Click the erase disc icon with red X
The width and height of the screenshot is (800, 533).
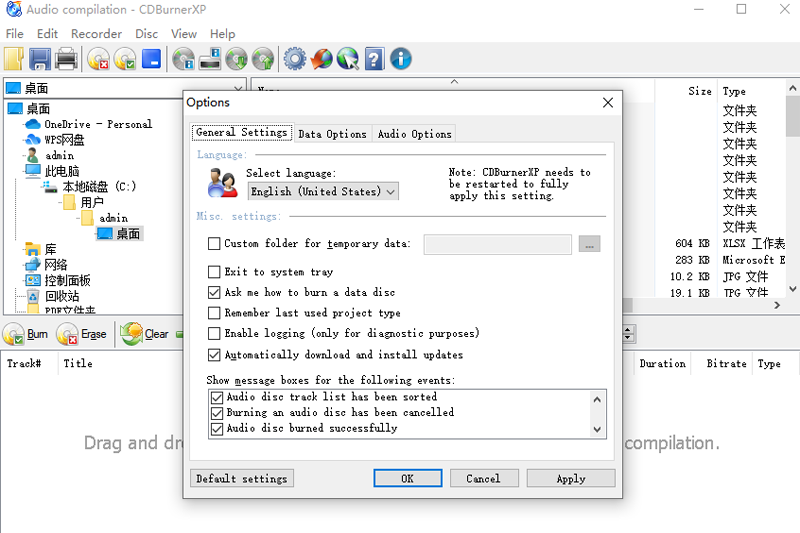(x=98, y=59)
